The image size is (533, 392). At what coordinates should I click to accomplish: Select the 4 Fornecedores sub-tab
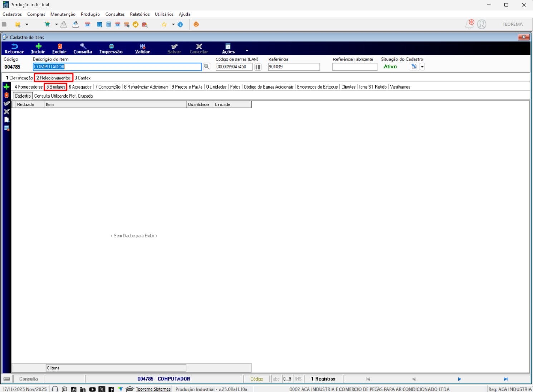click(x=29, y=87)
